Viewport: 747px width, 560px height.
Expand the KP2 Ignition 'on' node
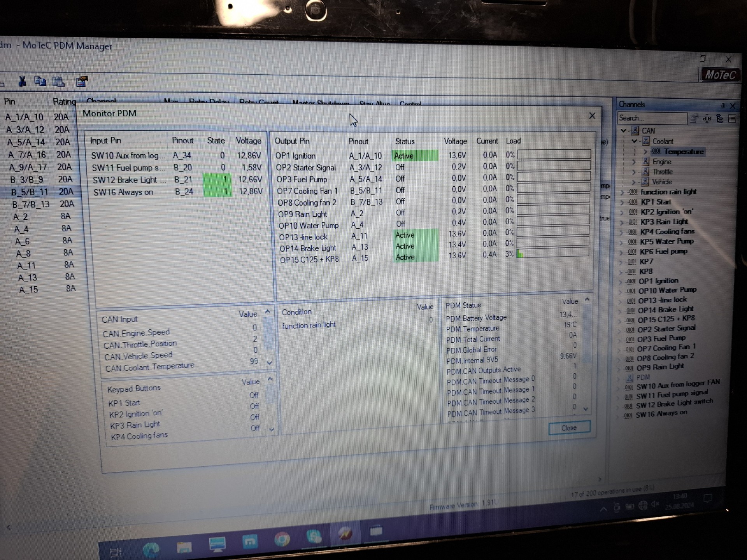point(622,212)
